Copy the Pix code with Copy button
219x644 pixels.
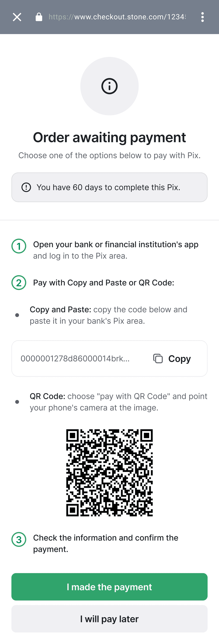[x=172, y=358]
